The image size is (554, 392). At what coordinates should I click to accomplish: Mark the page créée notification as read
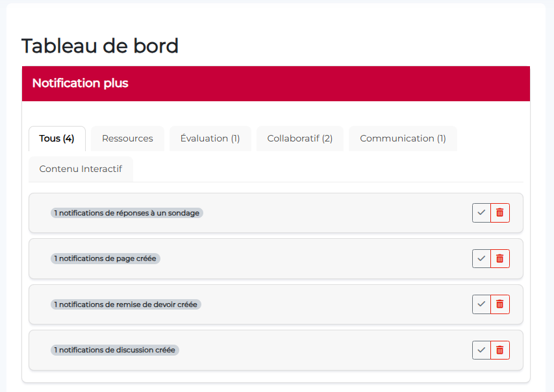pos(481,258)
